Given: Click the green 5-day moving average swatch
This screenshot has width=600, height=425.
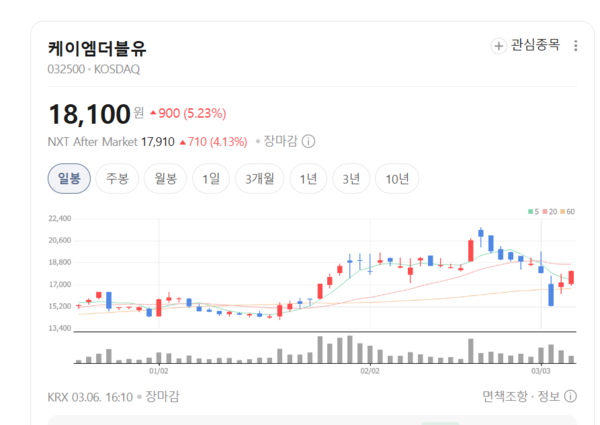Looking at the screenshot, I should pos(532,211).
